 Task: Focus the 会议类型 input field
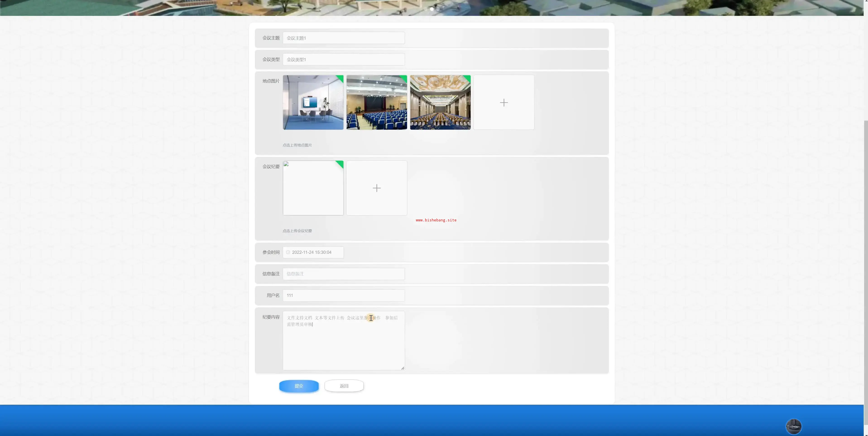pyautogui.click(x=343, y=59)
